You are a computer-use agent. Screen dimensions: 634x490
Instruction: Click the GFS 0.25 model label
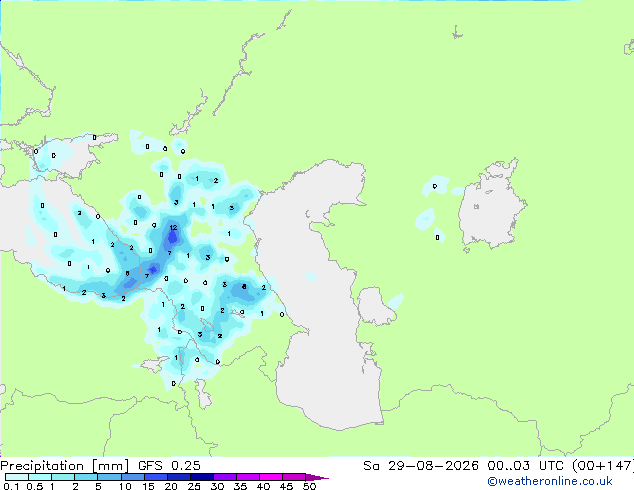[169, 466]
